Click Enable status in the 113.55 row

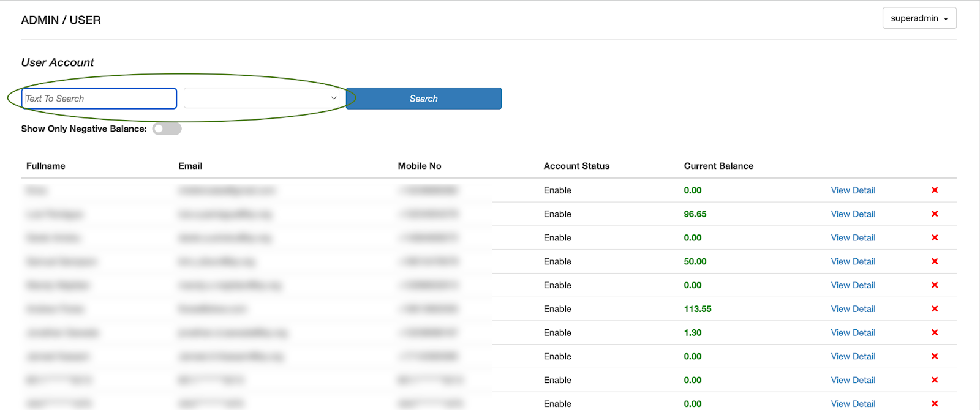coord(557,309)
